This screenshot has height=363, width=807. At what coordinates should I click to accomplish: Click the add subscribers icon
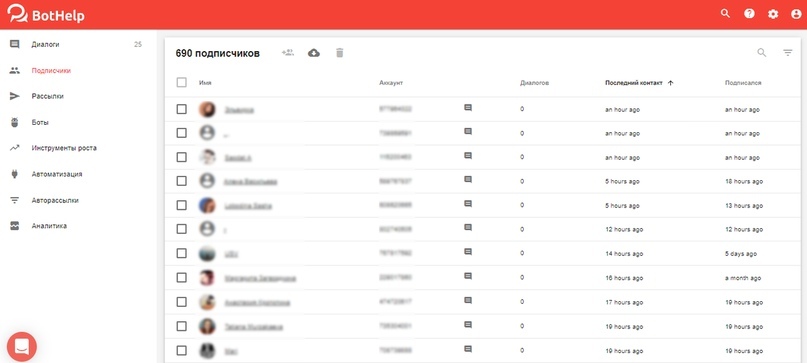(288, 53)
